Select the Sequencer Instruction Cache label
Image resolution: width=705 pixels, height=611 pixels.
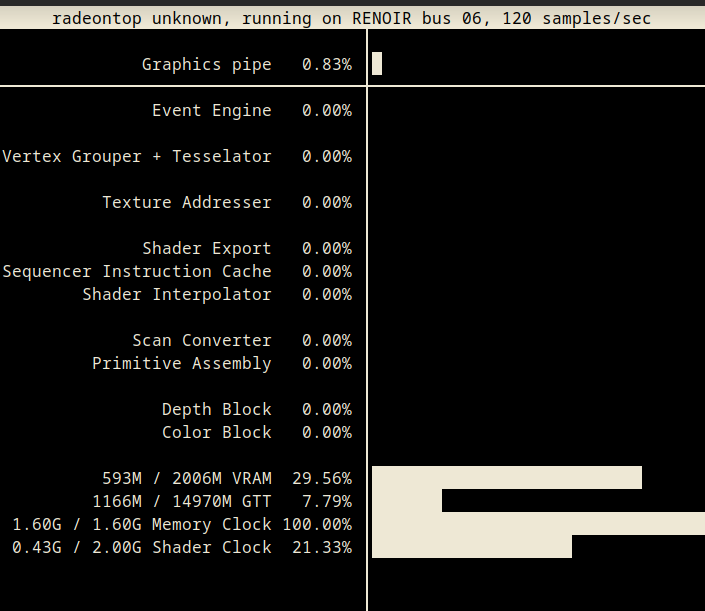(137, 272)
